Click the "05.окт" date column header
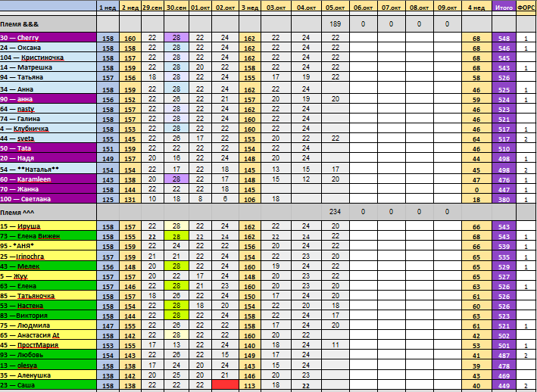This screenshot has width=537, height=392. click(x=335, y=8)
